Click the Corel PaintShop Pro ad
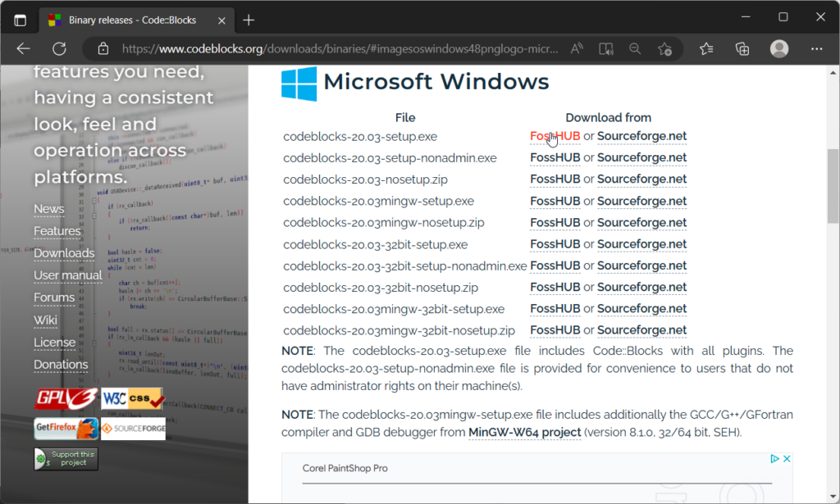 pos(536,478)
